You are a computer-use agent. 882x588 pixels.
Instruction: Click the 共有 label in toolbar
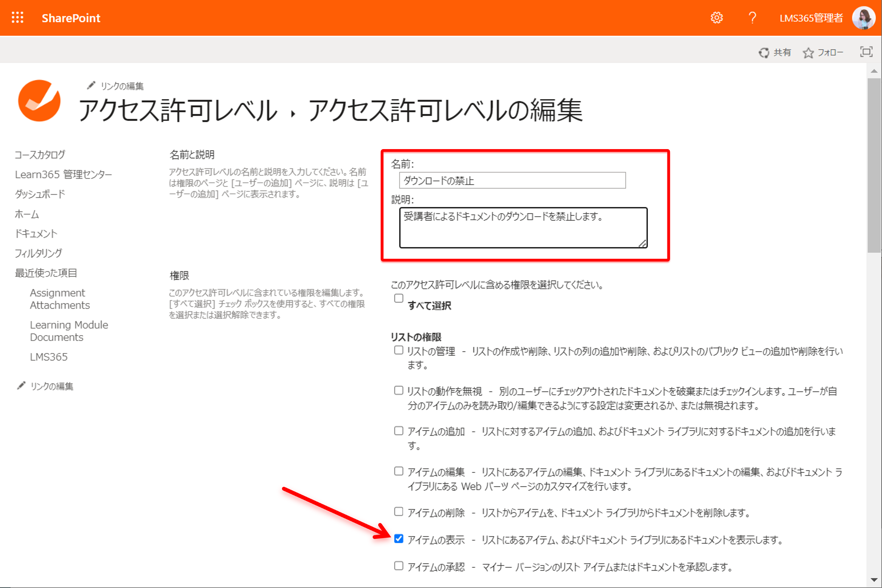click(x=782, y=53)
